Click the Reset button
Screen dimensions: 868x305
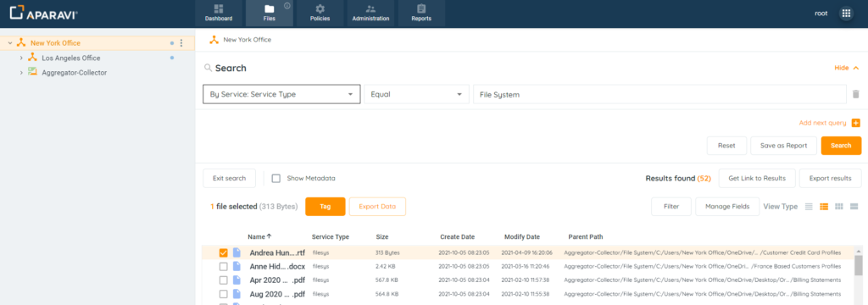coord(726,146)
